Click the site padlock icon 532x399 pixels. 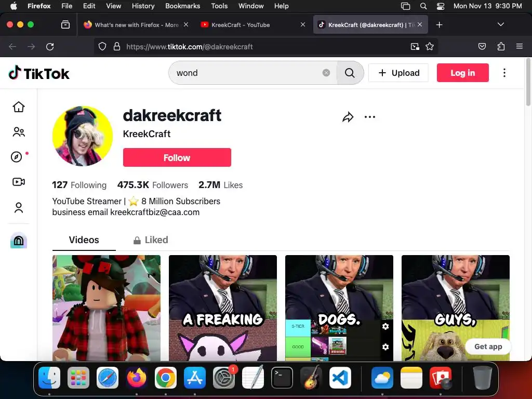117,46
